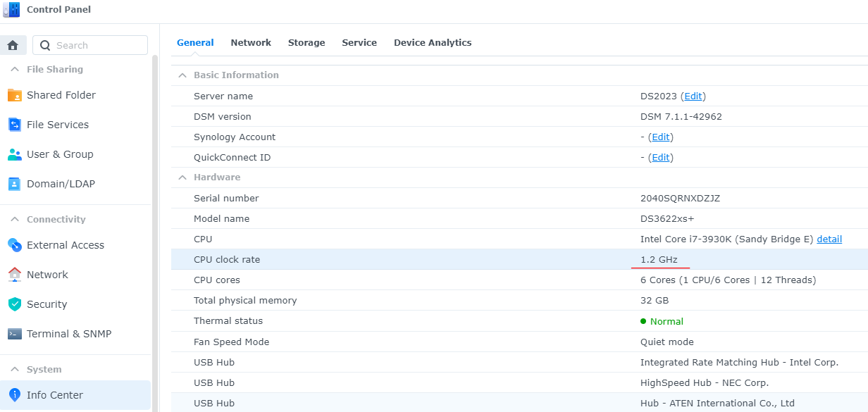The height and width of the screenshot is (412, 868).
Task: Open User & Group via its icon
Action: point(14,154)
